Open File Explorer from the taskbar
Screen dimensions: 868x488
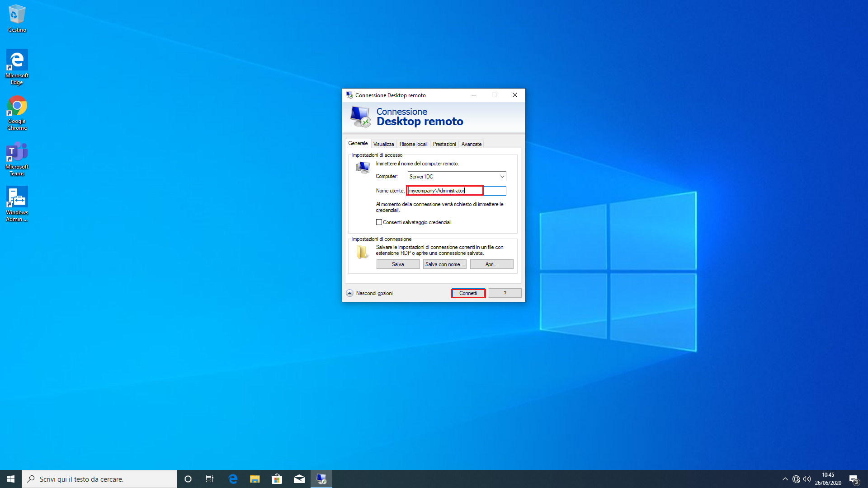255,479
